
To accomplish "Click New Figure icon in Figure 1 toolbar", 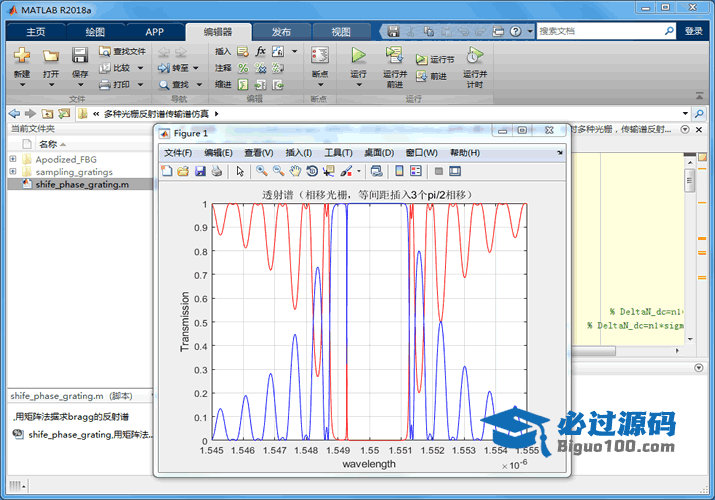I will [166, 171].
